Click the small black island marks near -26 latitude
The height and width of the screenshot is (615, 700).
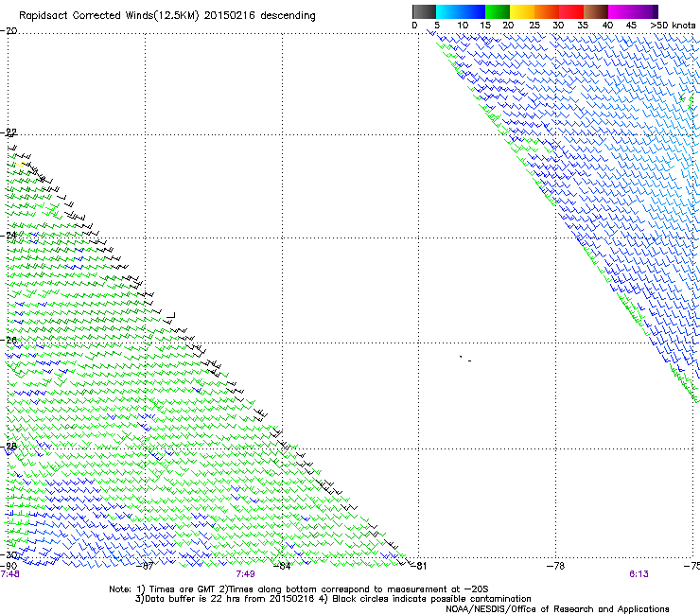tap(465, 359)
